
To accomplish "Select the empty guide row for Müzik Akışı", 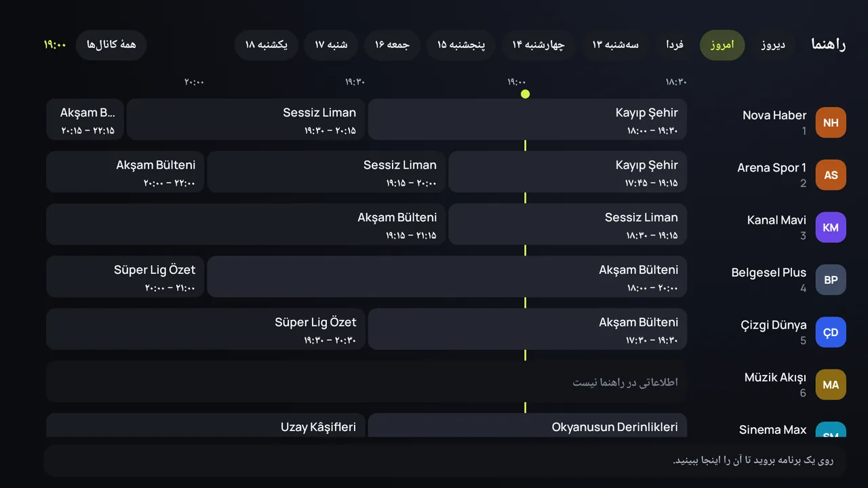I will pos(366,382).
